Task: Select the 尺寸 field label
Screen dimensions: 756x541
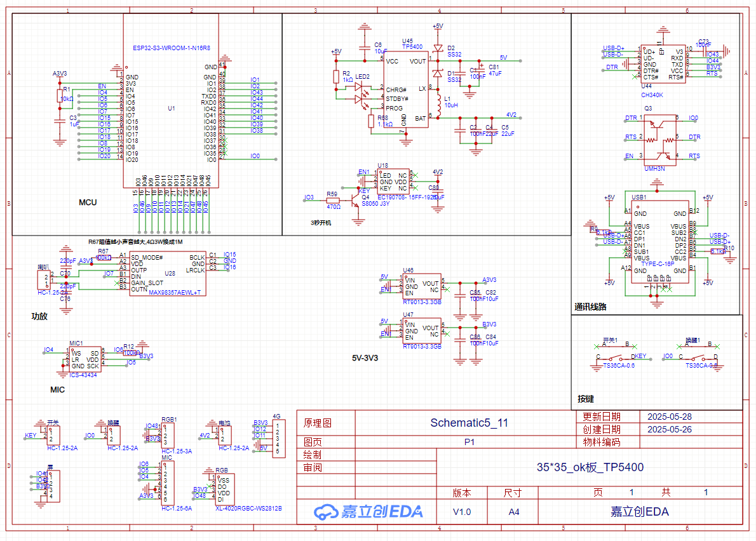Action: pyautogui.click(x=513, y=493)
